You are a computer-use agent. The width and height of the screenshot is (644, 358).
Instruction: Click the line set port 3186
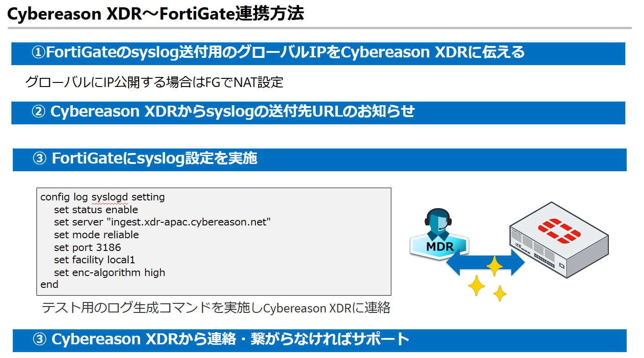coord(88,247)
